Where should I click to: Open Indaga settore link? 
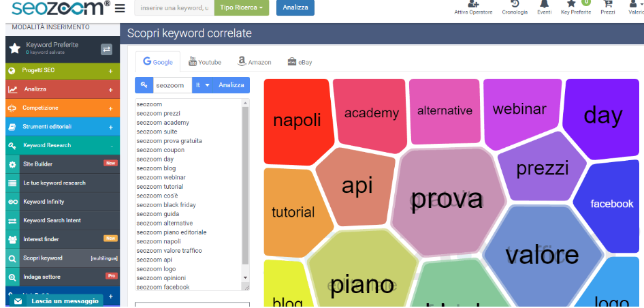pyautogui.click(x=63, y=277)
